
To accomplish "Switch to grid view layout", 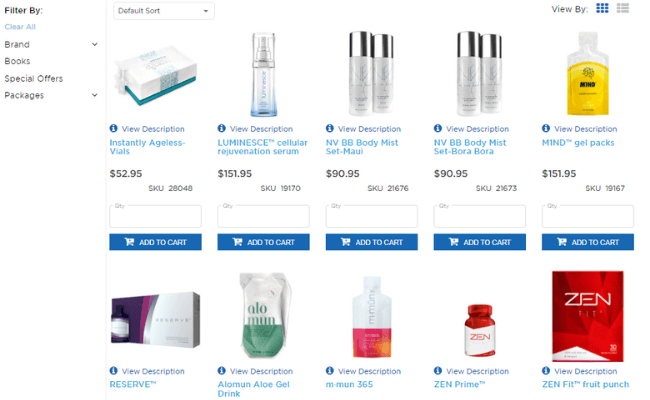I will [602, 8].
